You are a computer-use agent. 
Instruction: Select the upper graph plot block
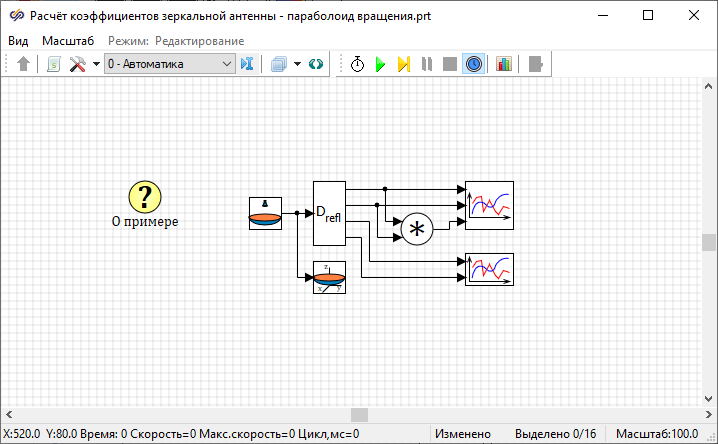tap(489, 206)
